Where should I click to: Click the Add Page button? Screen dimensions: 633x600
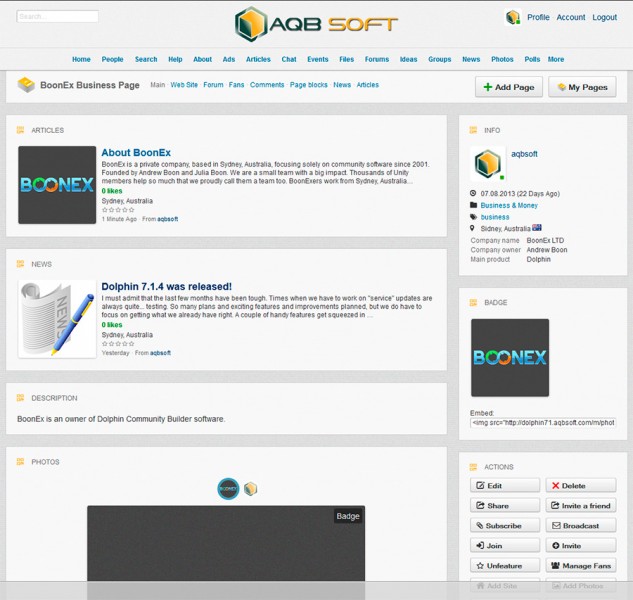509,87
